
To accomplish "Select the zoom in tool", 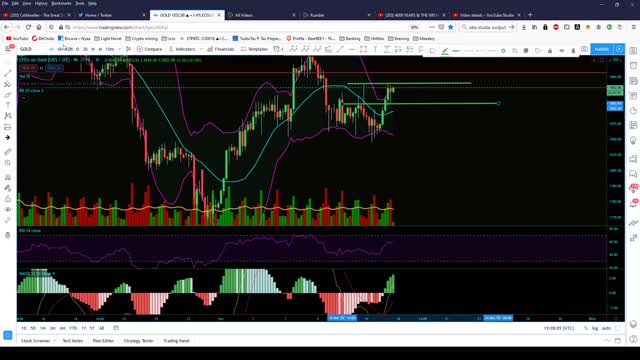I will tap(8, 162).
